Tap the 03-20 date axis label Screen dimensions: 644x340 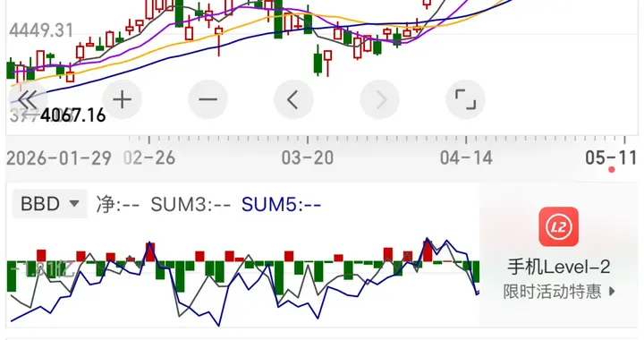click(308, 158)
